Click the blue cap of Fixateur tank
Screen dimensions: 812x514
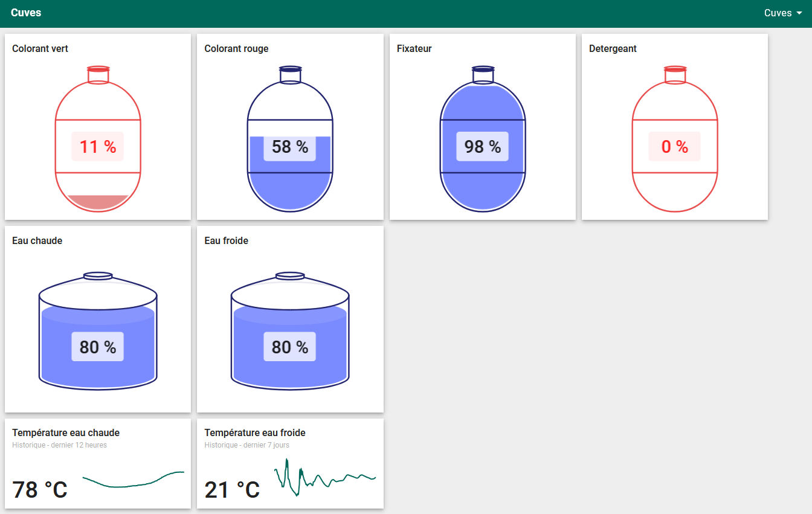tap(483, 69)
